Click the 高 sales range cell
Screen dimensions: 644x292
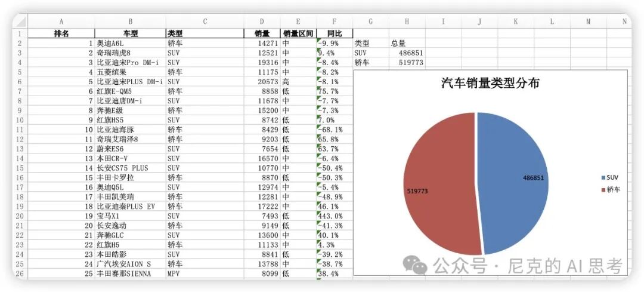298,81
